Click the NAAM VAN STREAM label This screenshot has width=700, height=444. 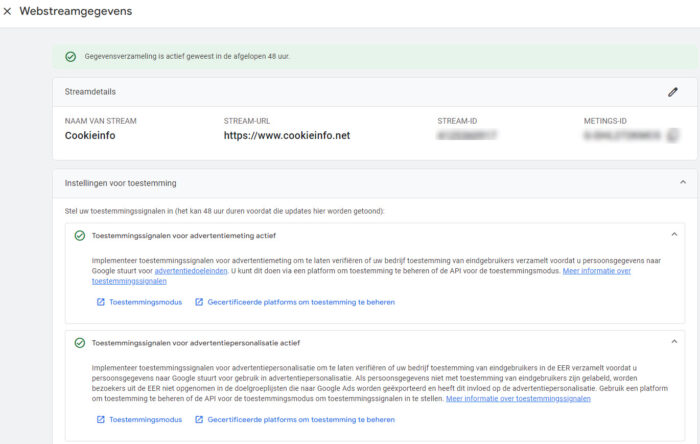[100, 121]
